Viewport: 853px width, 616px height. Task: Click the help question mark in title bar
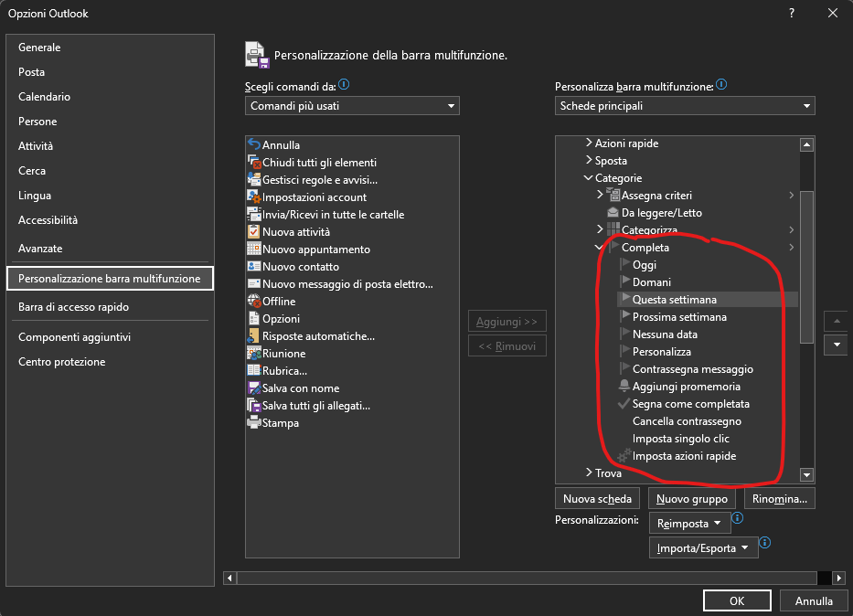click(792, 13)
